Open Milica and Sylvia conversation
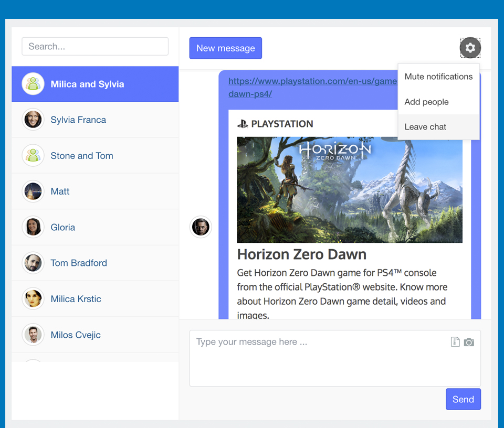 (x=95, y=84)
